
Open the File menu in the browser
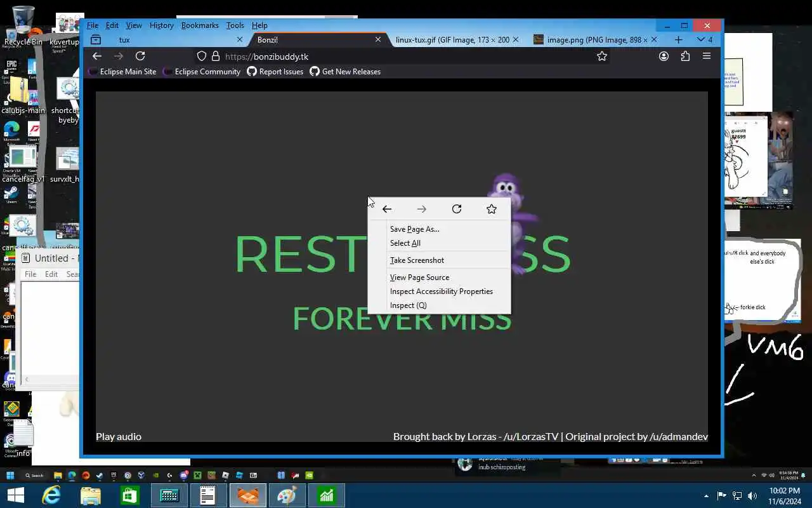93,25
